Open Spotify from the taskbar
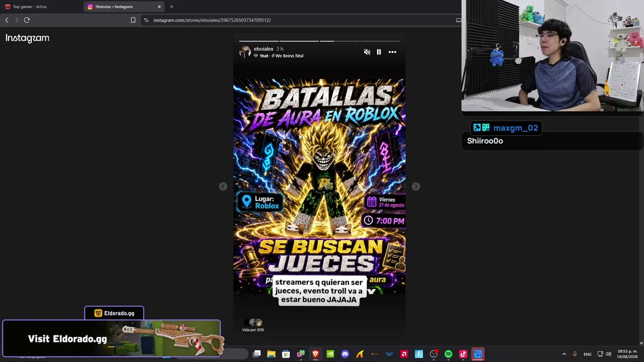Image resolution: width=644 pixels, height=362 pixels. click(448, 354)
